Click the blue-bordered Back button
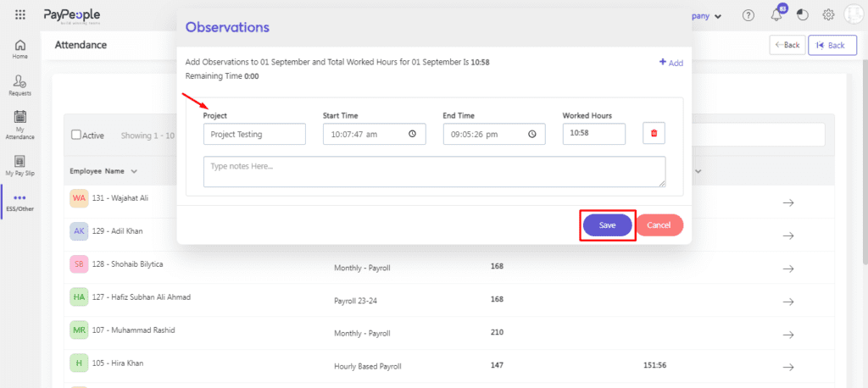Screen dimensions: 868x388 (832, 46)
